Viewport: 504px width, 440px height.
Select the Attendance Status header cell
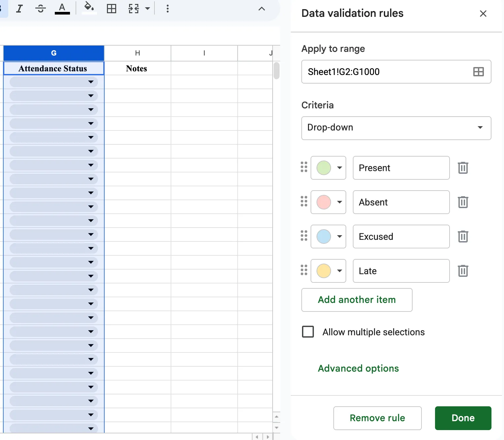point(54,68)
